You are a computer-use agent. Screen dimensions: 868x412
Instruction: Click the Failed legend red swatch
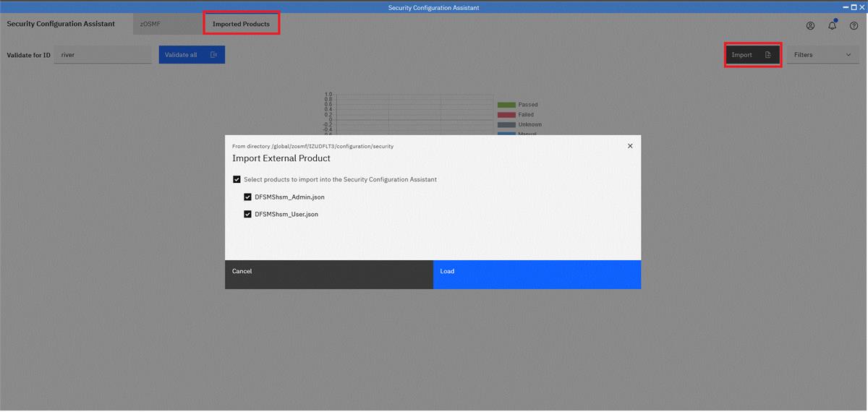[506, 115]
